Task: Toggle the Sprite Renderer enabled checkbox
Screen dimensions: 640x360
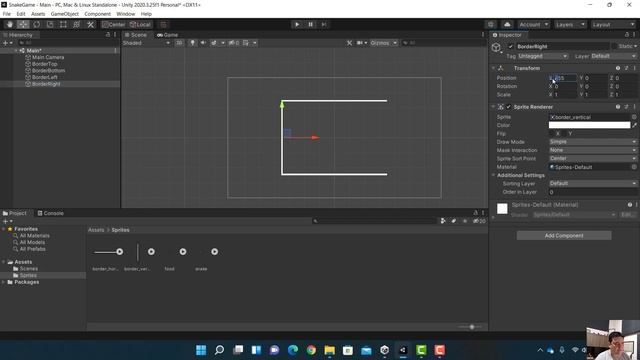Action: pyautogui.click(x=509, y=107)
